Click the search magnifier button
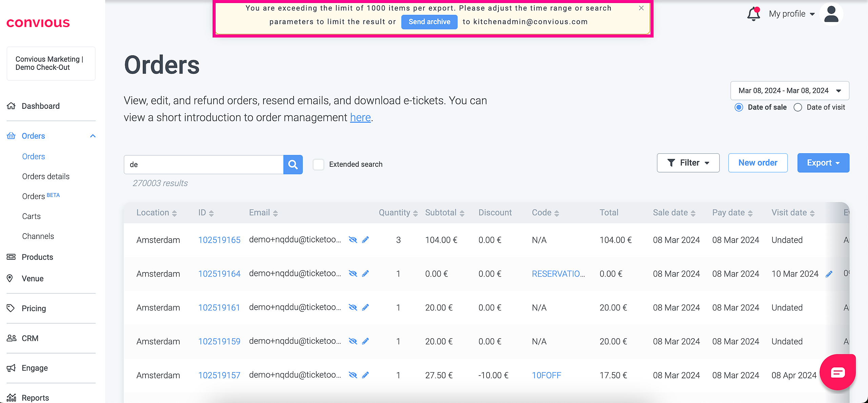This screenshot has height=403, width=868. pyautogui.click(x=293, y=165)
